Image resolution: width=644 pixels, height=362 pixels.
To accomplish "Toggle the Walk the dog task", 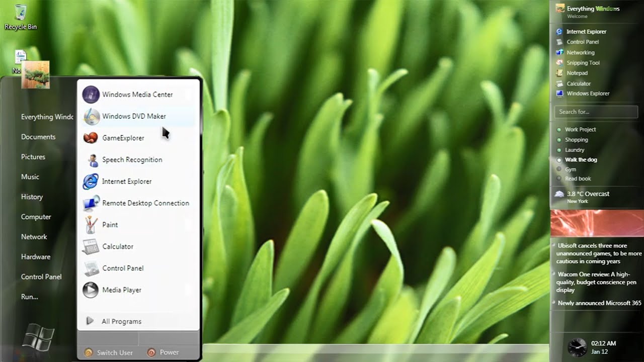I will click(x=559, y=160).
